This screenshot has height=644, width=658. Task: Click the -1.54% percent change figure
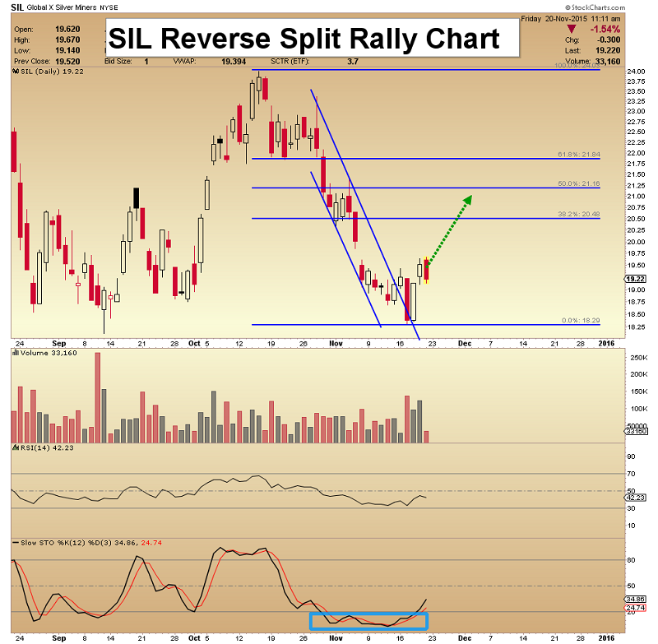605,29
